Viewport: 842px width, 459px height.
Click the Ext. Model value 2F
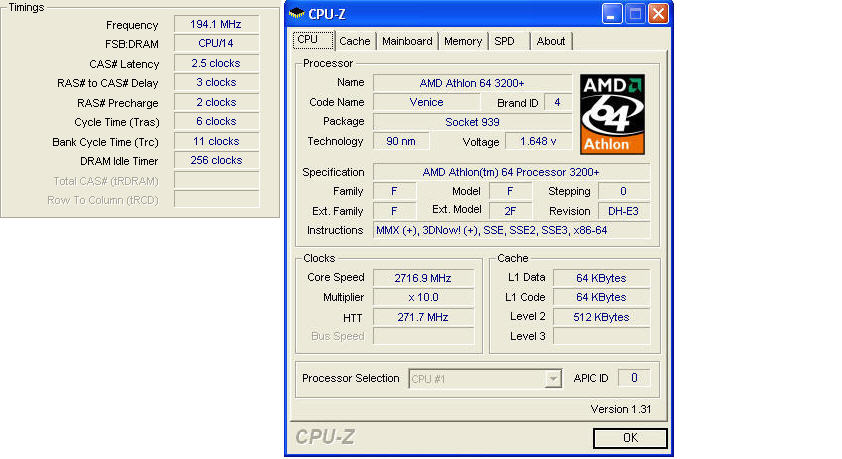510,211
